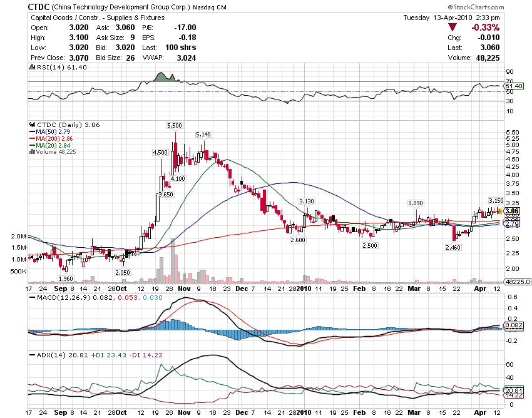Click the 48225.0 volume axis tag

pyautogui.click(x=517, y=282)
